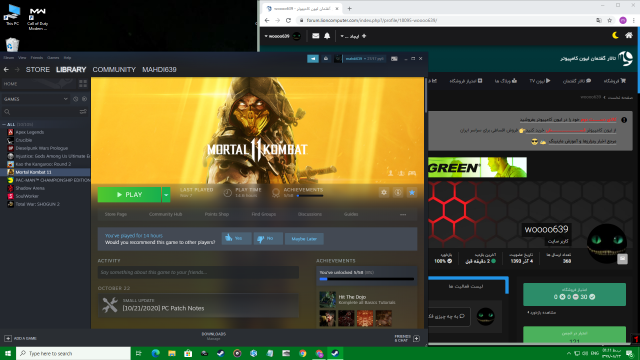
Task: Open the mahdi639 account dropdown in Steam title bar
Action: pyautogui.click(x=364, y=59)
